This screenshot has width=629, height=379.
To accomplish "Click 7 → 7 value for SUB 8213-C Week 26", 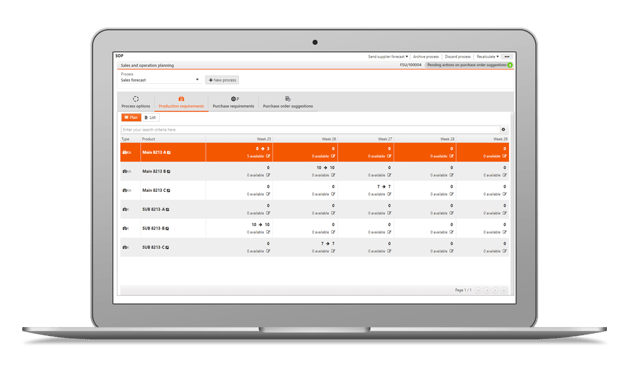I will 328,243.
